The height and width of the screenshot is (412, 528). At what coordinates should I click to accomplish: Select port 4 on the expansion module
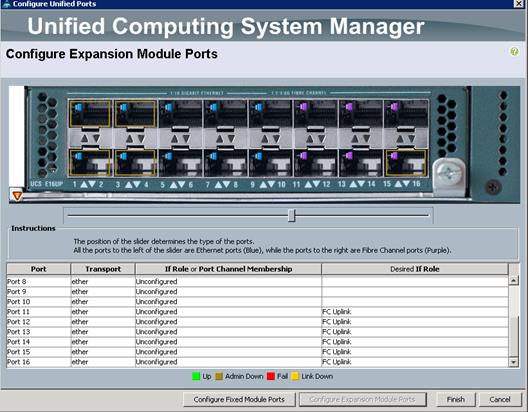(135, 163)
